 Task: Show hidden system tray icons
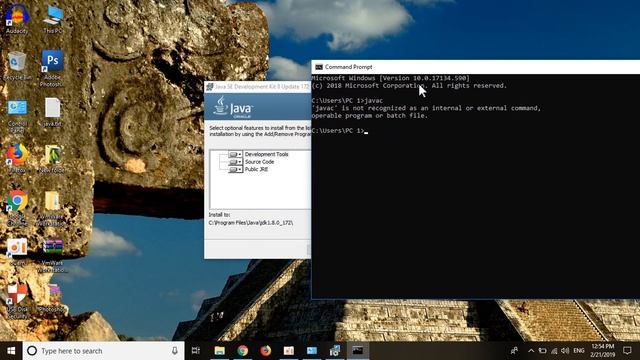point(531,351)
